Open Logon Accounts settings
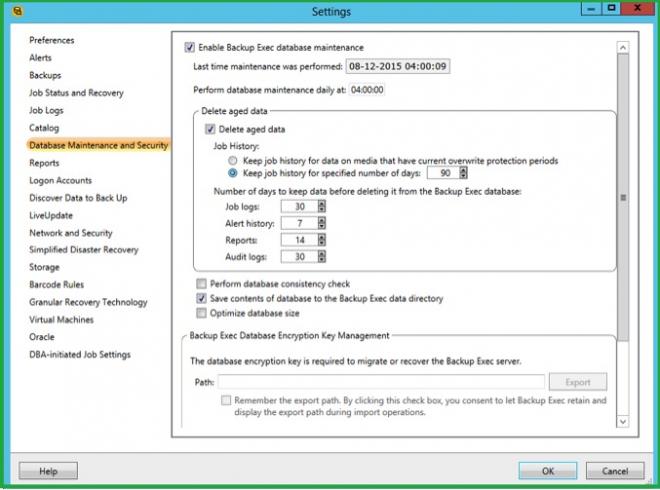This screenshot has width=660, height=490. 60,180
